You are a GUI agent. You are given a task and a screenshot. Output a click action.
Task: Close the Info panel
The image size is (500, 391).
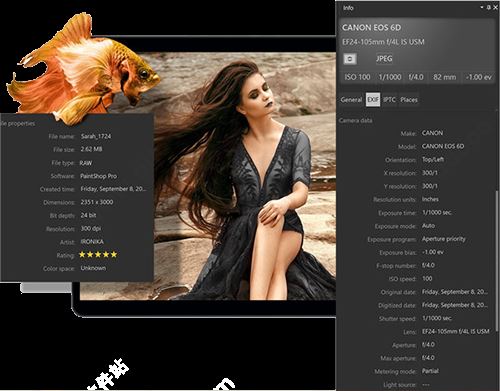coord(495,7)
